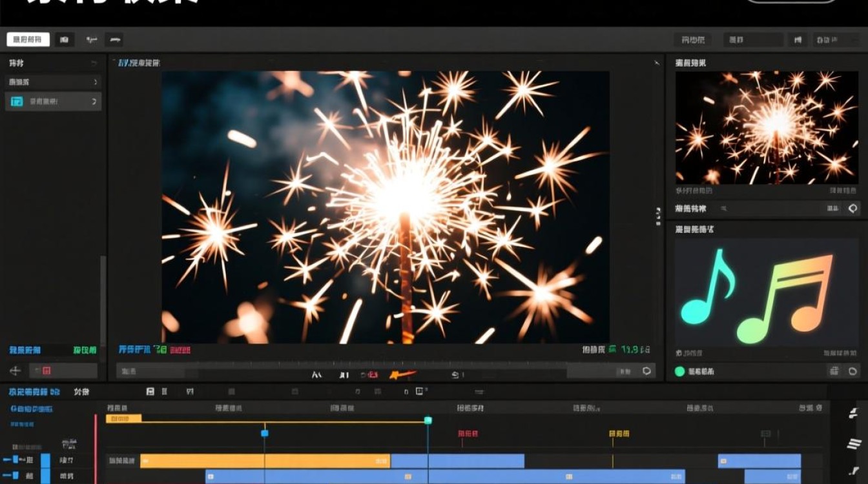The image size is (868, 484).
Task: Click the camera snapshot icon in top toolbar
Action: point(65,40)
